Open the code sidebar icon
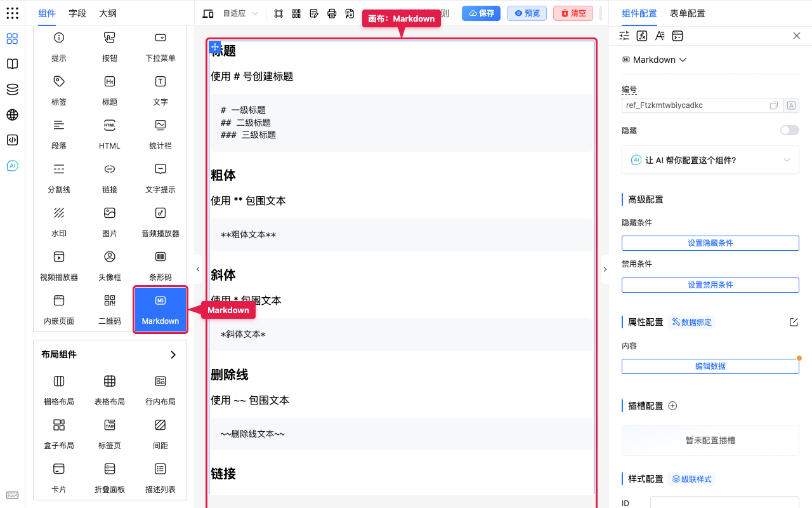812x508 pixels. pyautogui.click(x=12, y=140)
